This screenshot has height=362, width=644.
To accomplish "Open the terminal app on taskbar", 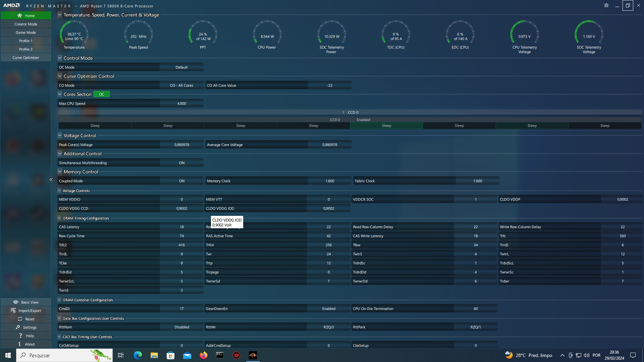I will 220,355.
